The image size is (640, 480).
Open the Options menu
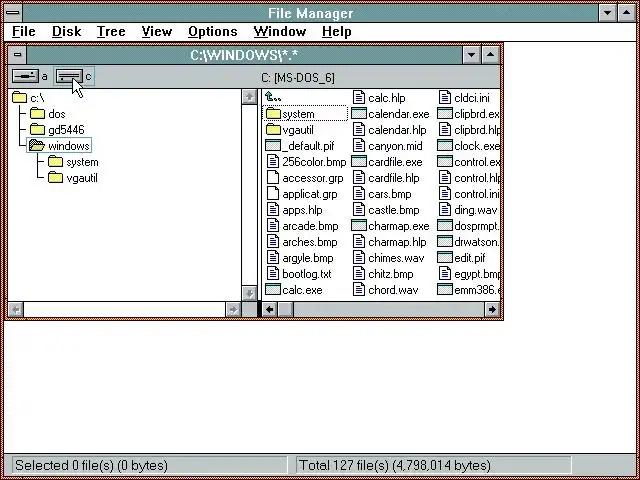213,31
